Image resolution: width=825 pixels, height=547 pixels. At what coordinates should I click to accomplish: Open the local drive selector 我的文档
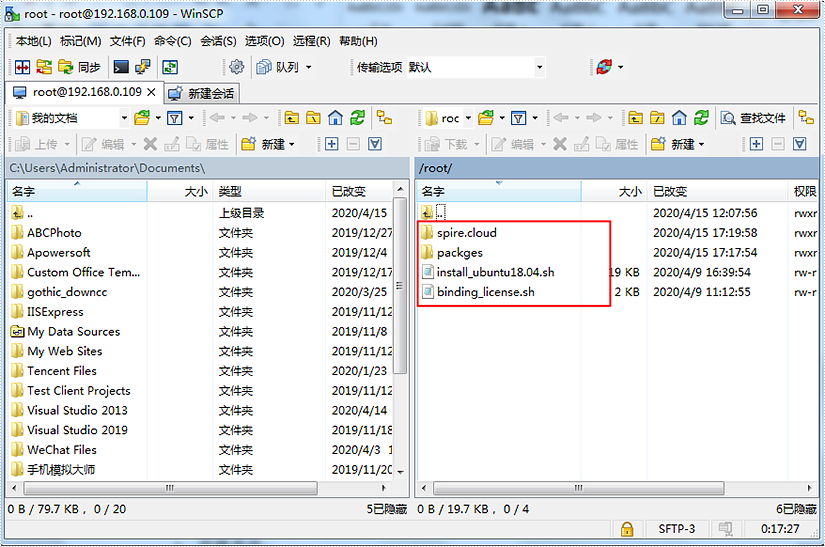tap(72, 118)
